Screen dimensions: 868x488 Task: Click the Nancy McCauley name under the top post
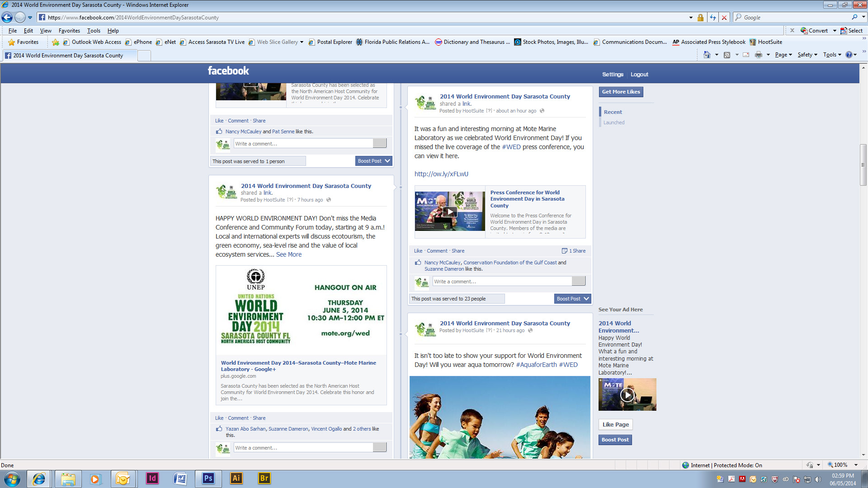pyautogui.click(x=243, y=131)
